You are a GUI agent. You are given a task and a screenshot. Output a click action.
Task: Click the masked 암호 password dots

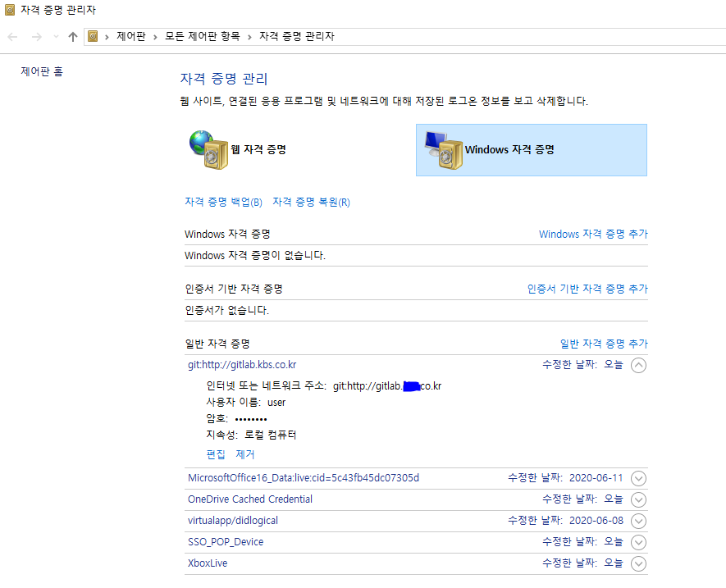click(251, 419)
